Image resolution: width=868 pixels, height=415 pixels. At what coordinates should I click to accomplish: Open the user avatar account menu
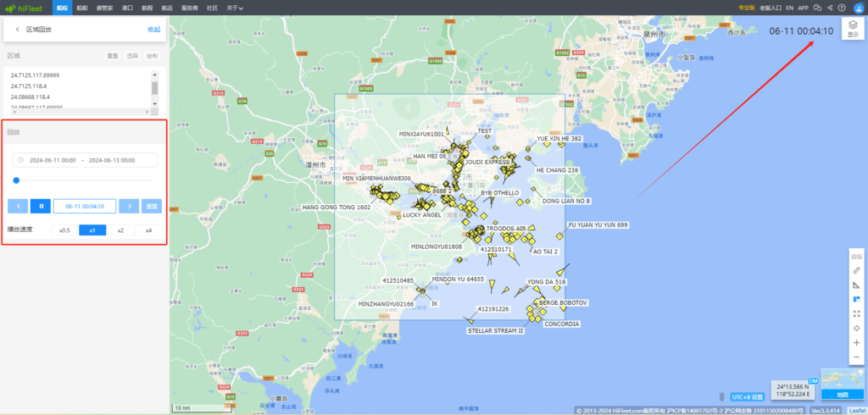(859, 8)
